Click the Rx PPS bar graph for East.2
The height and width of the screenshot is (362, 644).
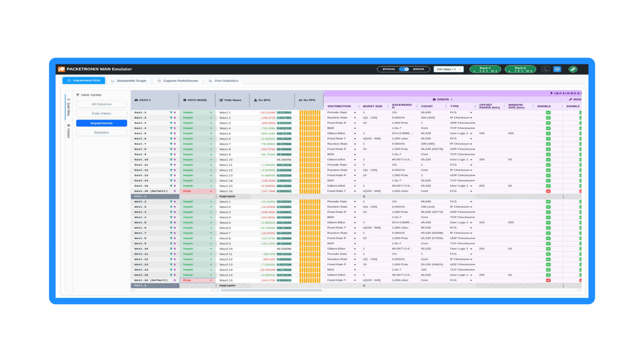(310, 118)
